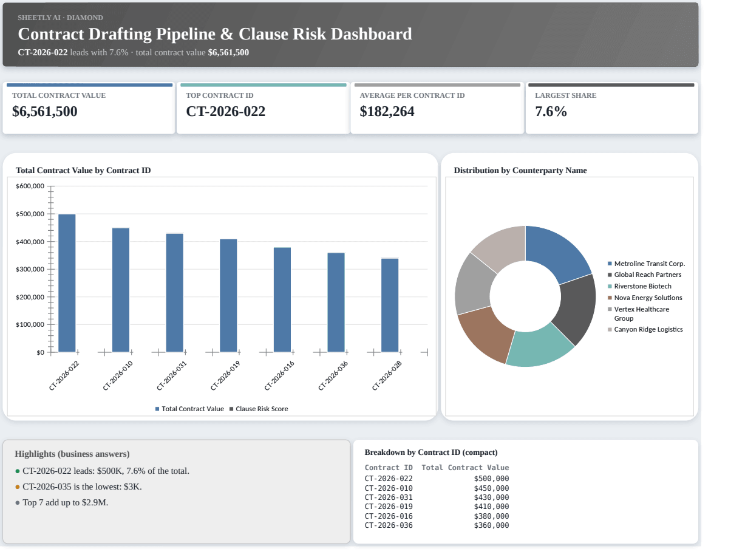Select the CT-2026-016 bar in the bar chart
This screenshot has height=560, width=745.
(x=282, y=299)
